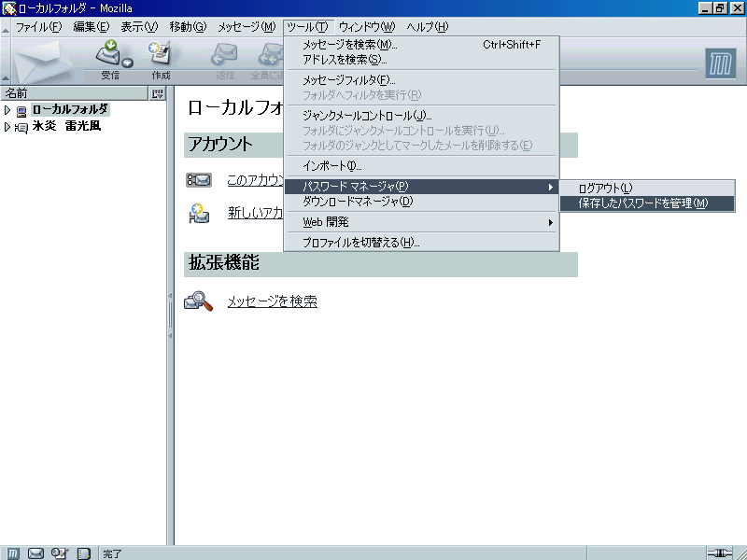
Task: Click the 完了 status bar text
Action: point(112,553)
